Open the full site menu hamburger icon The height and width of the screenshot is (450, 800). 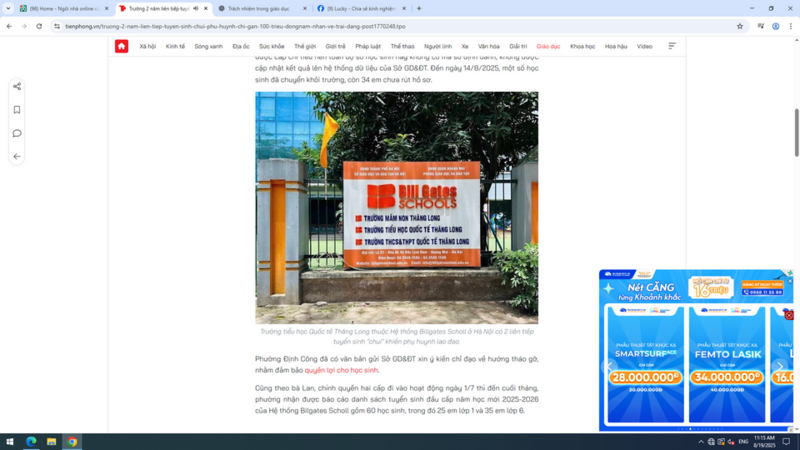(x=672, y=46)
